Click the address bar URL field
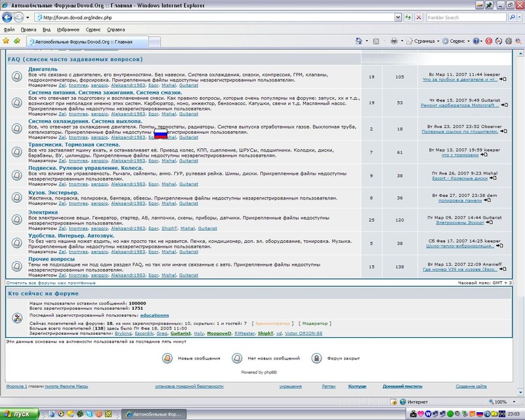Image resolution: width=525 pixels, height=420 pixels. pyautogui.click(x=215, y=18)
